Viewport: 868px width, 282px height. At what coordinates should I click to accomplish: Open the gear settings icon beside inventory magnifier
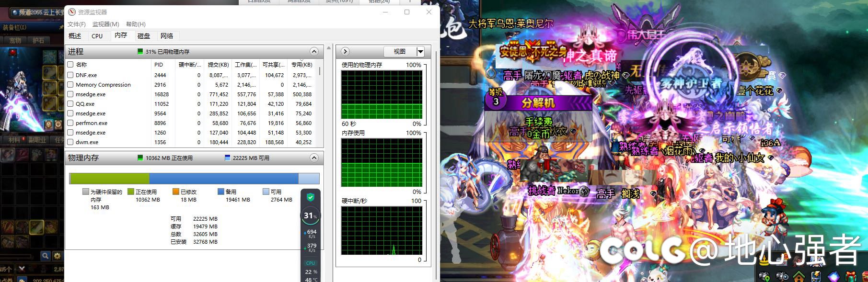point(57,256)
